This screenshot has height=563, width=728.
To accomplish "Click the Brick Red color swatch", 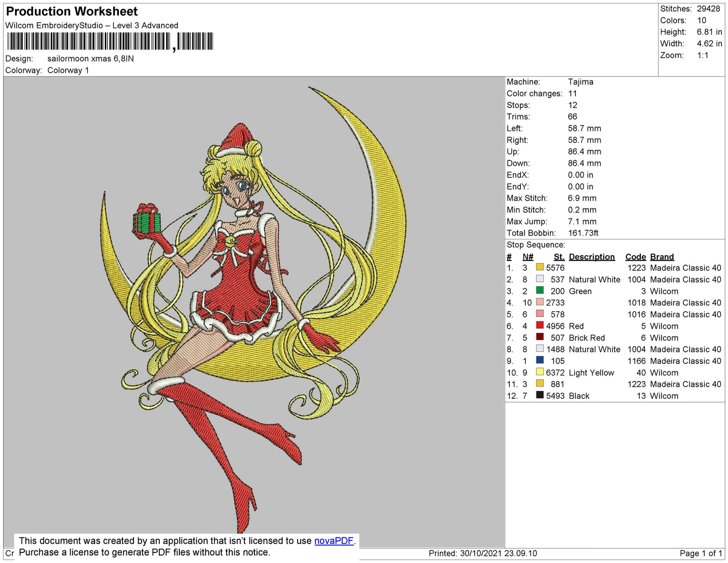I will pos(540,337).
